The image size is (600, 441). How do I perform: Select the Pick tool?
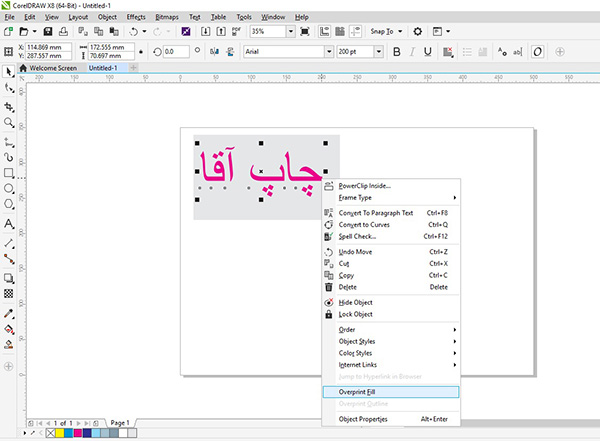(8, 72)
